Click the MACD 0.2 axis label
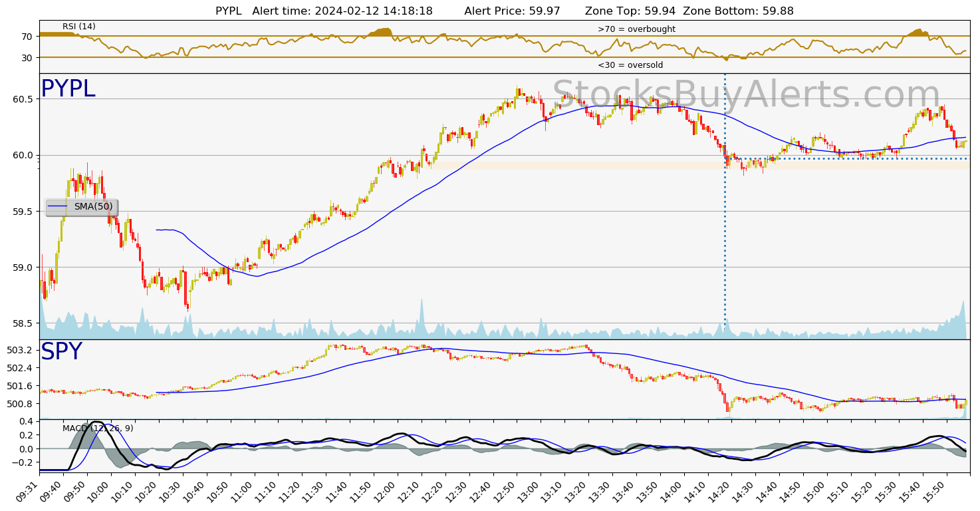The width and height of the screenshot is (980, 511). [25, 435]
